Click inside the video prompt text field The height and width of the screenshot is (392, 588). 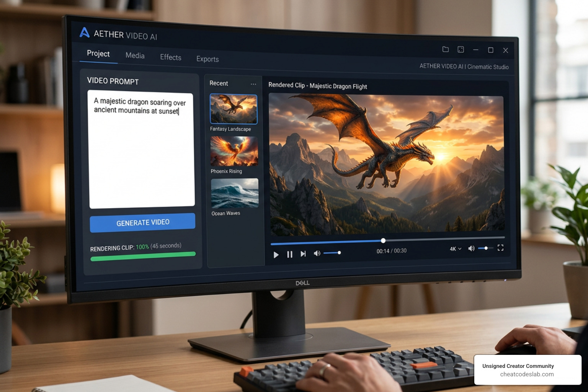coord(141,149)
